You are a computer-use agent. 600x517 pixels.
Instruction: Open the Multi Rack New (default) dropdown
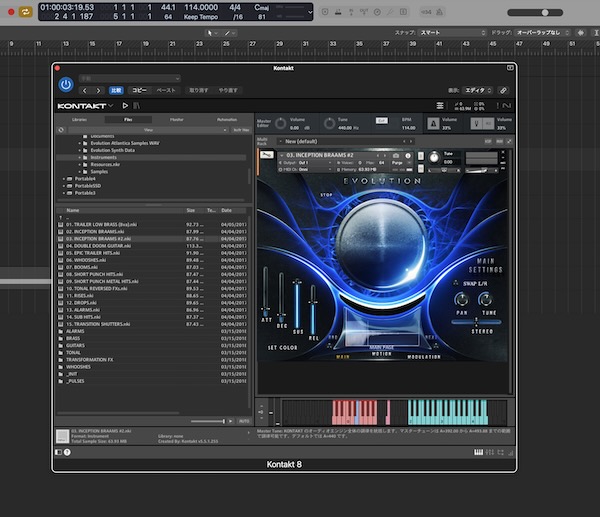coord(346,141)
